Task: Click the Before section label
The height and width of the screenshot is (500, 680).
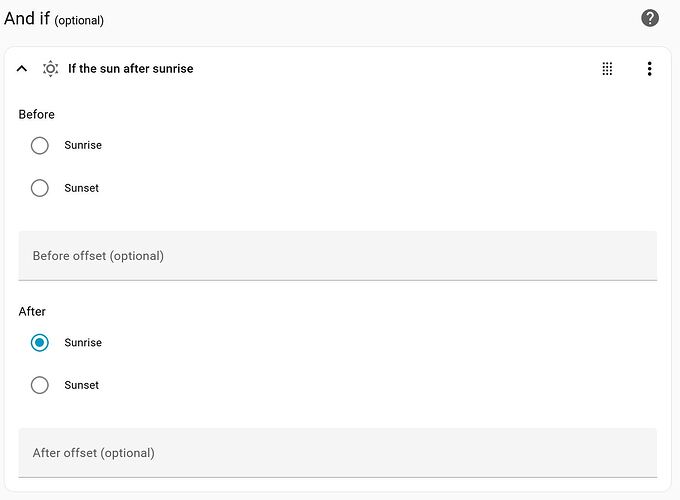Action: click(36, 114)
